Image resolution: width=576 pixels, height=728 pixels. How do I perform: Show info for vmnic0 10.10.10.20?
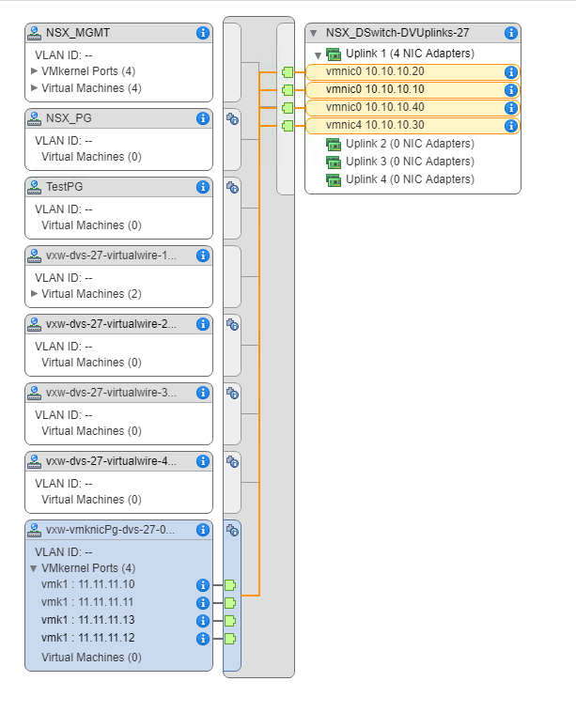(x=510, y=72)
